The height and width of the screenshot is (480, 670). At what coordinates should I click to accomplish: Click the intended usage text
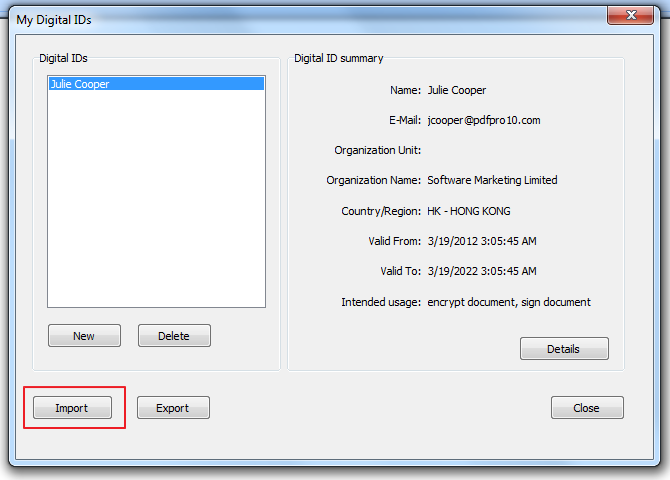[x=508, y=302]
